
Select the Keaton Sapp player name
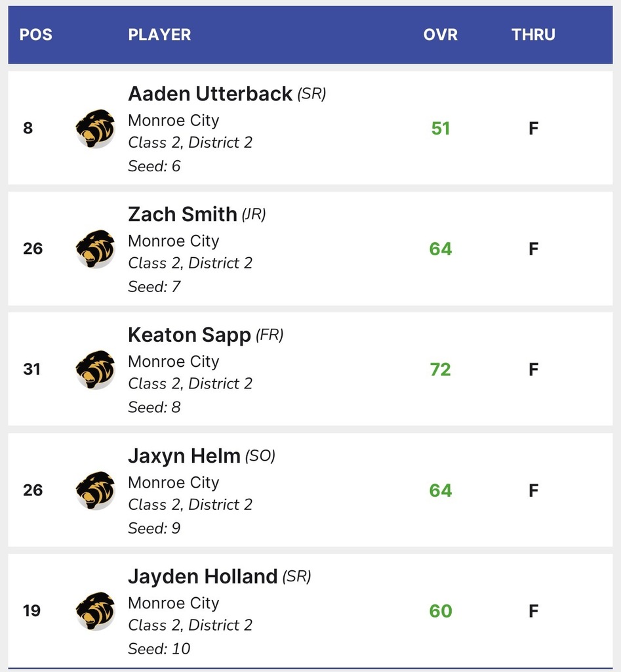coord(190,335)
